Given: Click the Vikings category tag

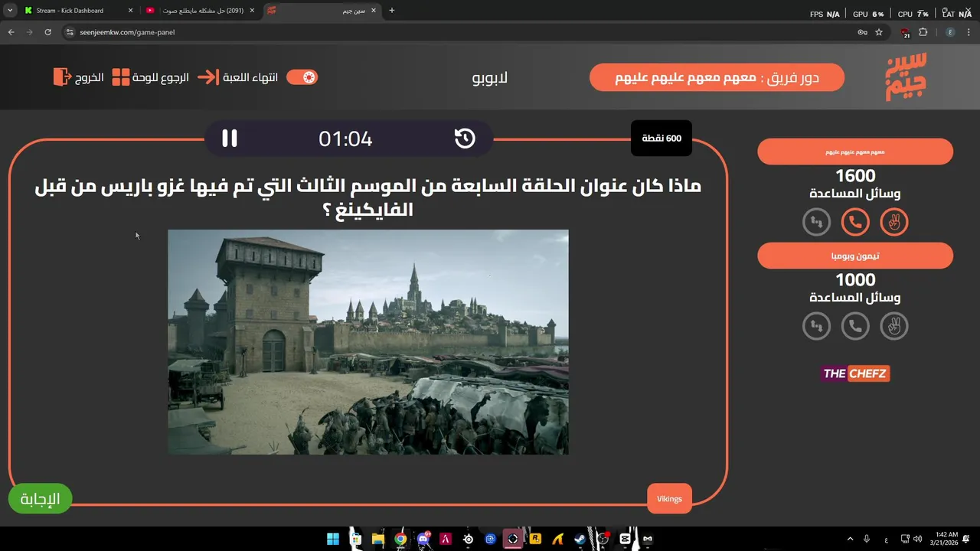Looking at the screenshot, I should [x=669, y=499].
